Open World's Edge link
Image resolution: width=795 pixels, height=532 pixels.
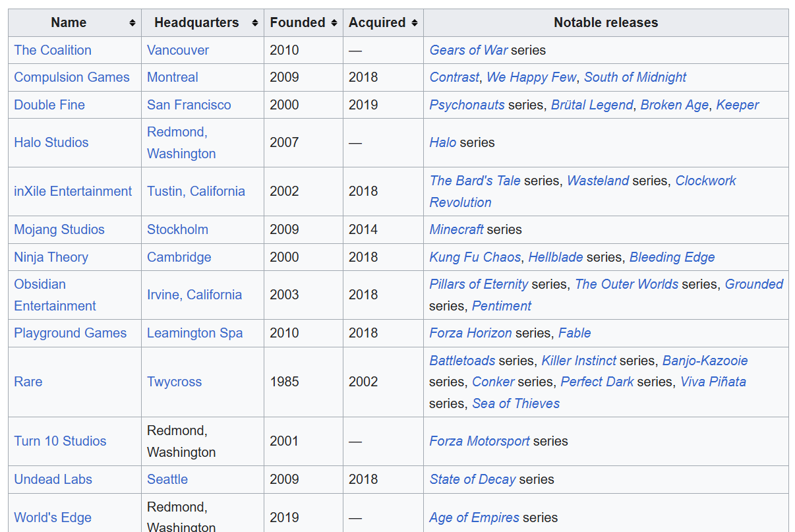pos(53,517)
